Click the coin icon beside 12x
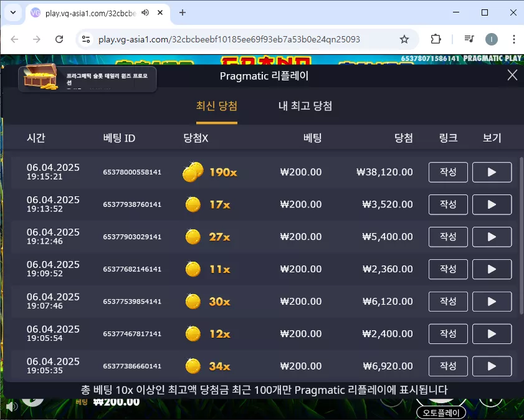This screenshot has height=420, width=524. coord(193,333)
